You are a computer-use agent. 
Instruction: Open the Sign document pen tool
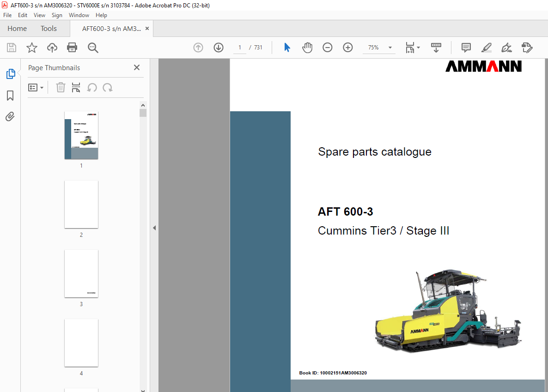(x=506, y=48)
